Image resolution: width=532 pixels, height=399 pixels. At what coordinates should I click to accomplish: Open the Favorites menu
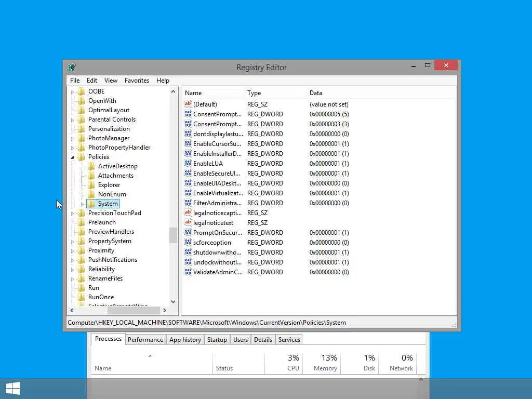pos(137,81)
